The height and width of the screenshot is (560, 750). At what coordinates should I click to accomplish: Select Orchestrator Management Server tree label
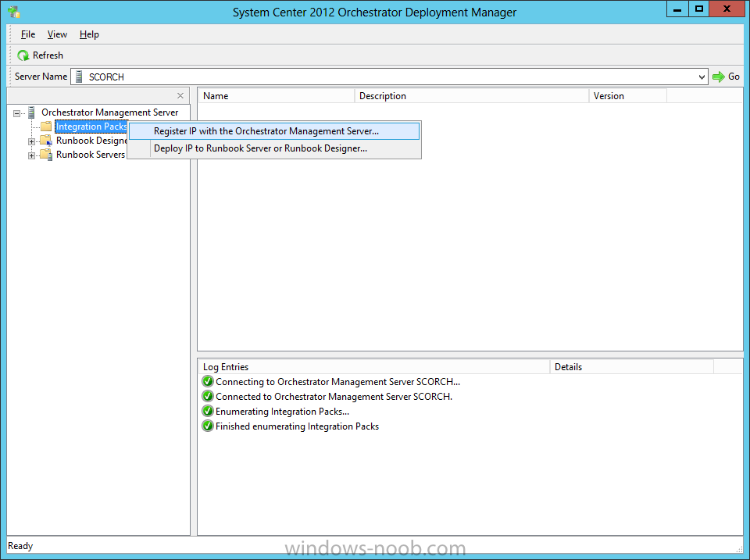[109, 112]
